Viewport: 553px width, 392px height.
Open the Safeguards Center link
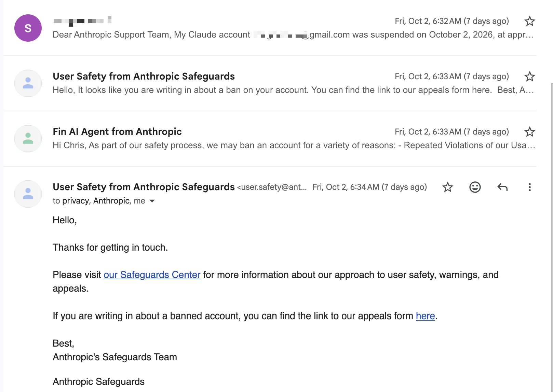click(152, 275)
